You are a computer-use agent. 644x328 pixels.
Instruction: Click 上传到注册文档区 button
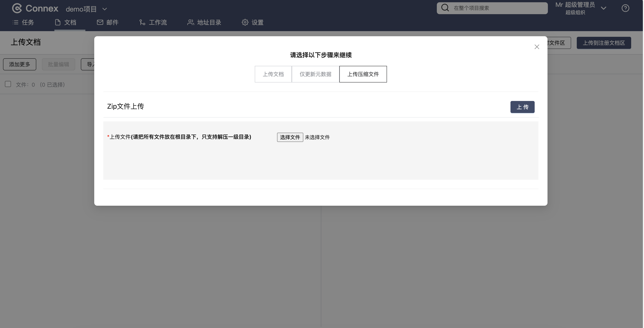(604, 43)
